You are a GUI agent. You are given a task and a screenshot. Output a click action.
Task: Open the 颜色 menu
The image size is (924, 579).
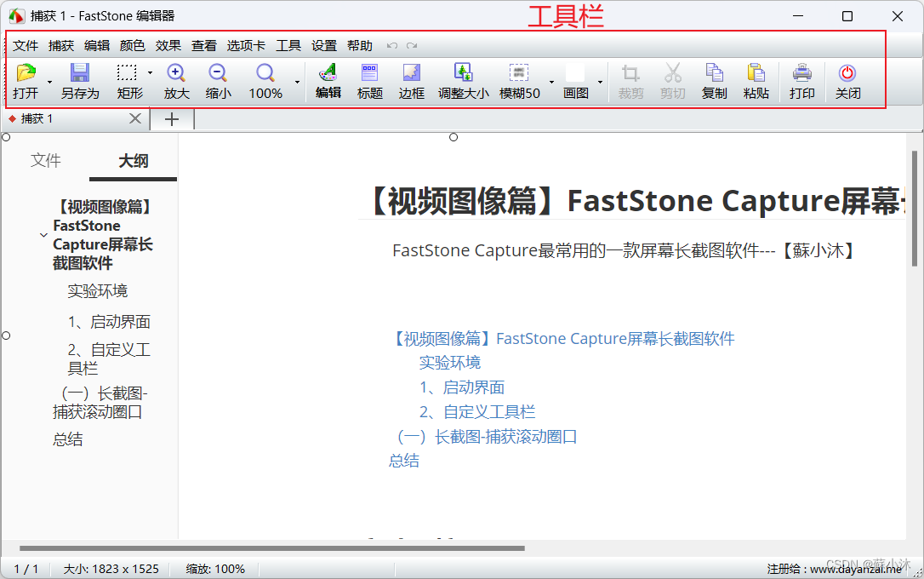click(x=133, y=45)
